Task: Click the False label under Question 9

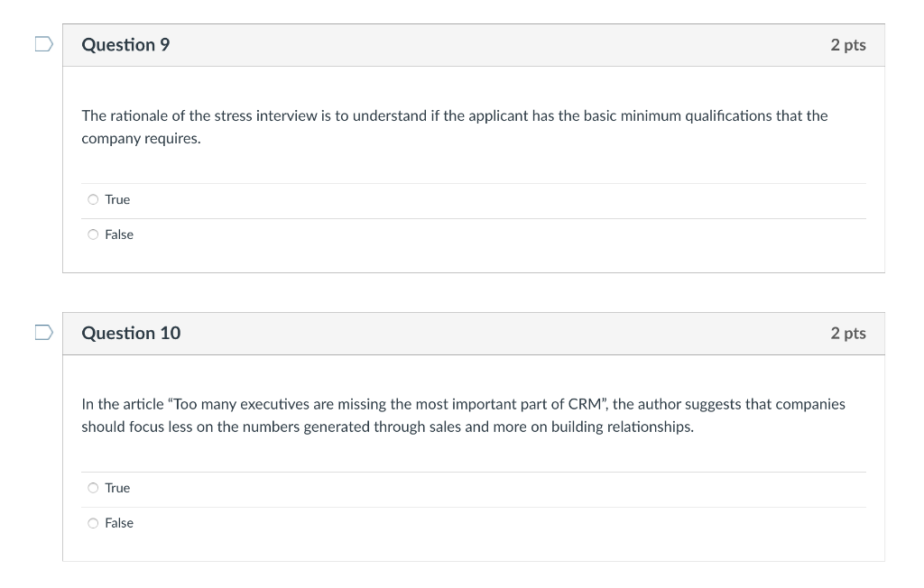Action: click(118, 234)
